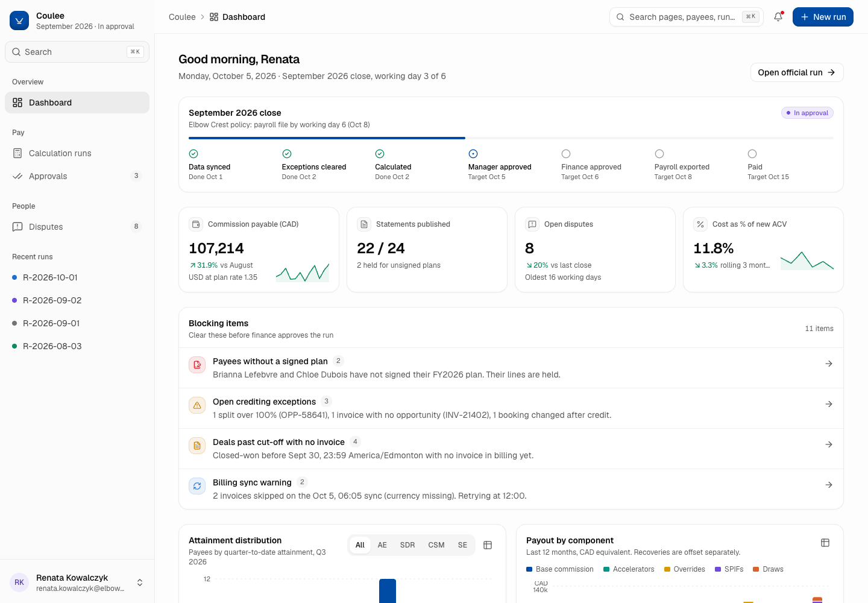Viewport: 868px width, 603px height.
Task: Click the Base commission legend swatch
Action: click(x=529, y=569)
